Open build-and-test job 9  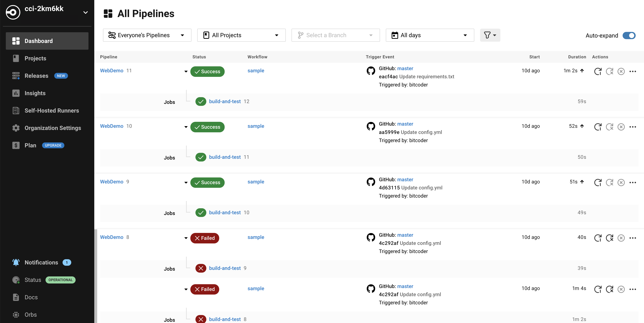(225, 268)
